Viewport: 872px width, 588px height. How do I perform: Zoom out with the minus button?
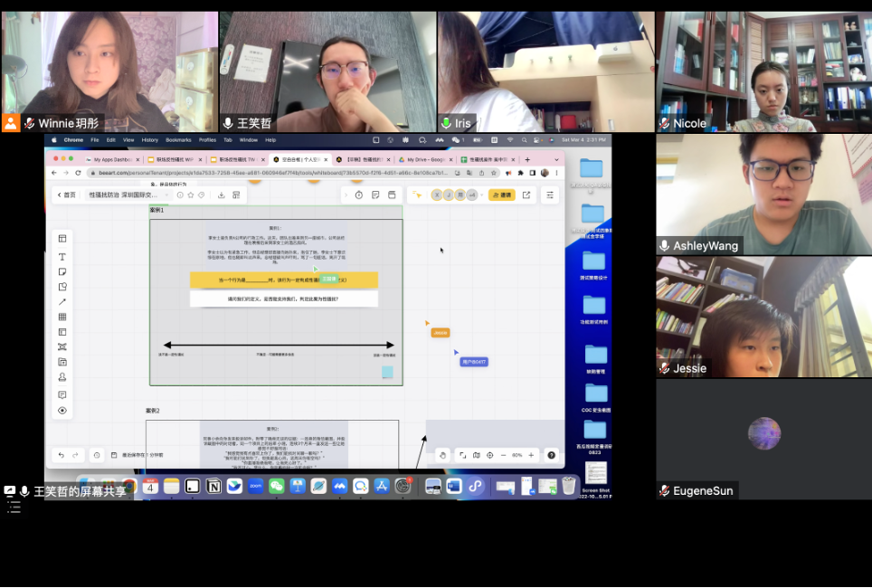(503, 455)
